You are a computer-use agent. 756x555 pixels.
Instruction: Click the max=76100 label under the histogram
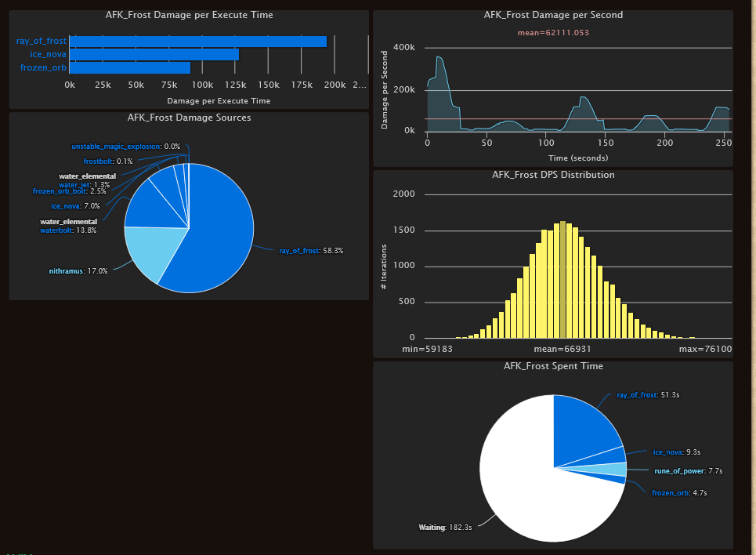705,349
